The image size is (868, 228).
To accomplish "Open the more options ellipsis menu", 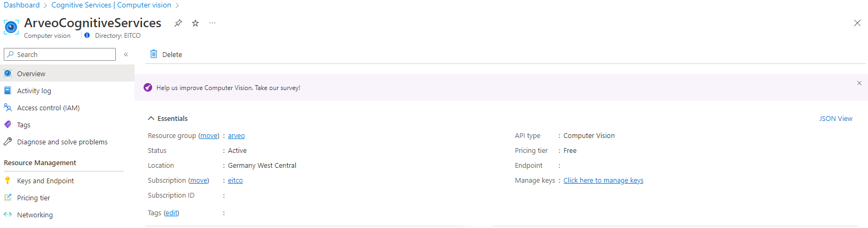I will click(x=212, y=23).
